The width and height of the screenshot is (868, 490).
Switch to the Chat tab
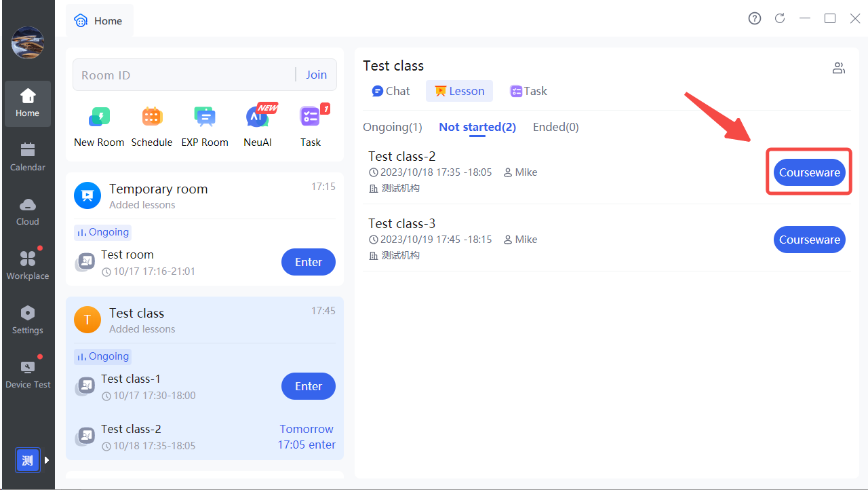(391, 91)
